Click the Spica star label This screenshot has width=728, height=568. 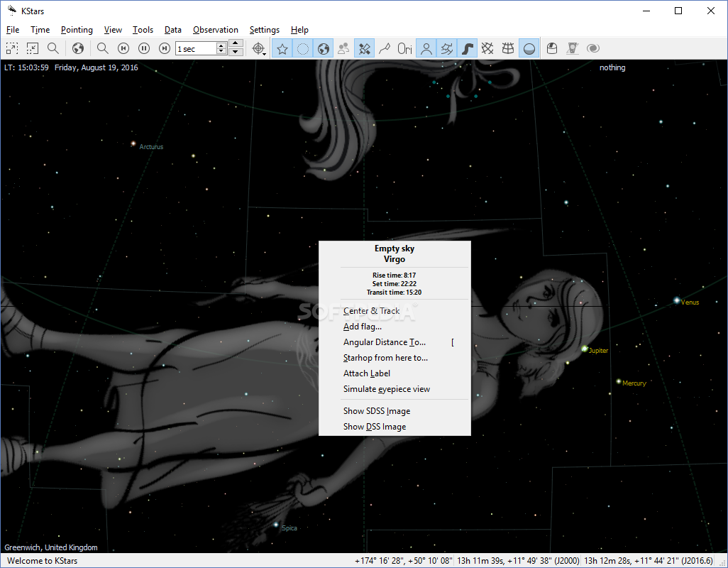289,528
